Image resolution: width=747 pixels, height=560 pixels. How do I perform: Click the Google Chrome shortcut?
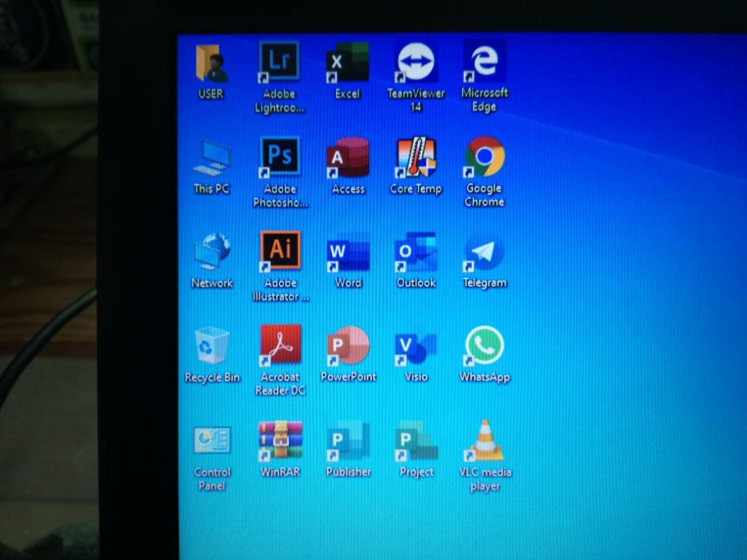click(x=484, y=157)
